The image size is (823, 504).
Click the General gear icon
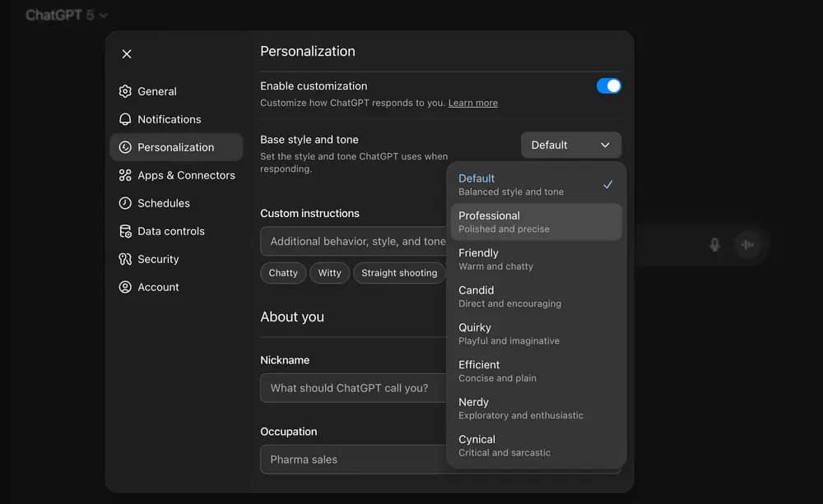click(x=125, y=91)
